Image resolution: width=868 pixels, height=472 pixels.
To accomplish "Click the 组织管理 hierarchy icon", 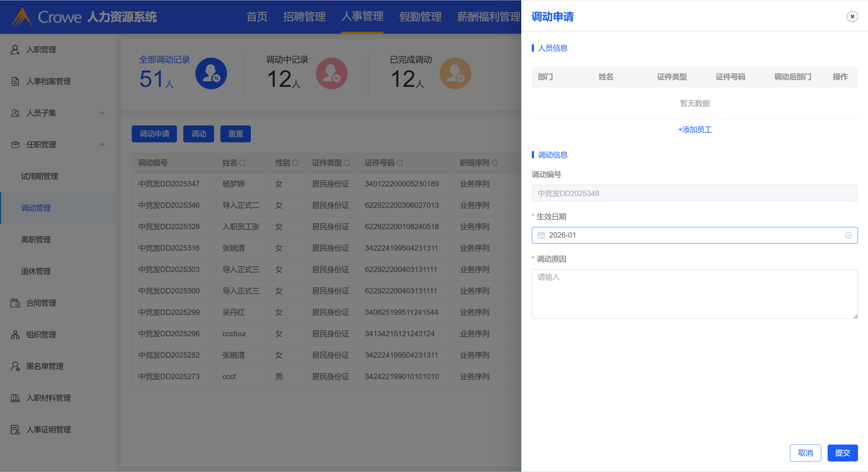I will [x=15, y=334].
